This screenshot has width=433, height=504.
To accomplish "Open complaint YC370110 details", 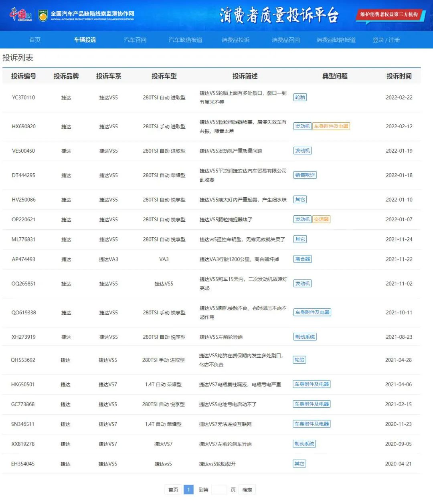I will tap(23, 98).
